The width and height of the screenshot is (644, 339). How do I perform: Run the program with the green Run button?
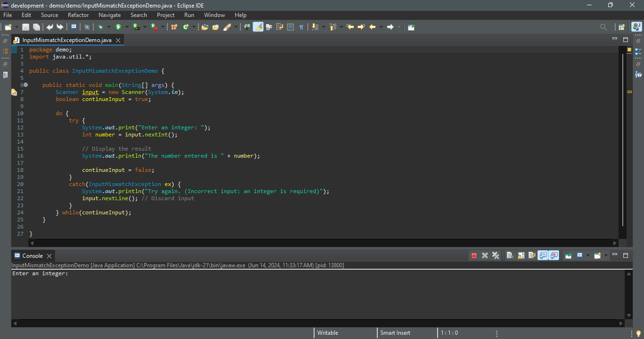pos(118,27)
